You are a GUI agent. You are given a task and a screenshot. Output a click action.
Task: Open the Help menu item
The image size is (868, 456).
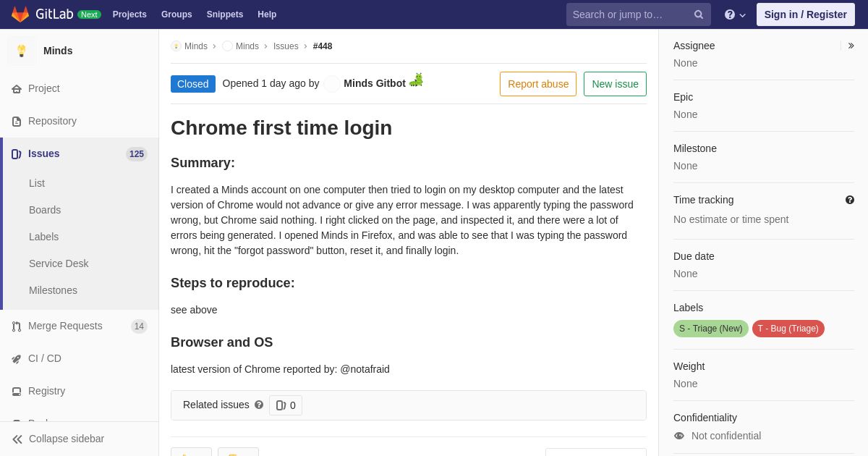[267, 14]
